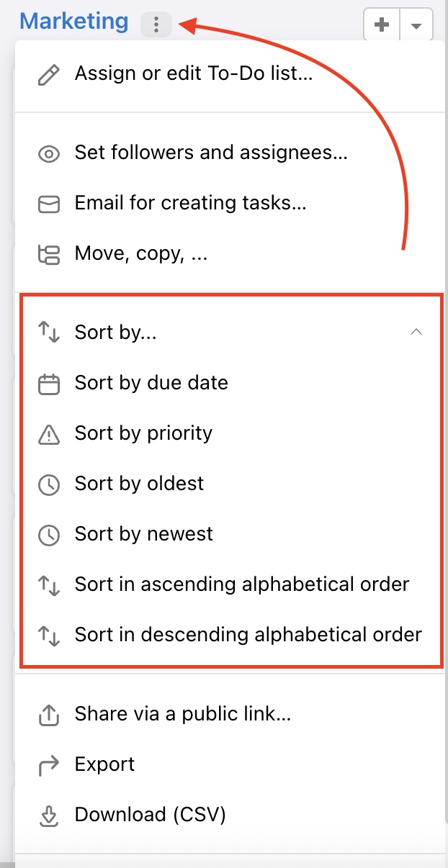Image resolution: width=448 pixels, height=868 pixels.
Task: Click the envelope icon for task creation email
Action: click(48, 203)
